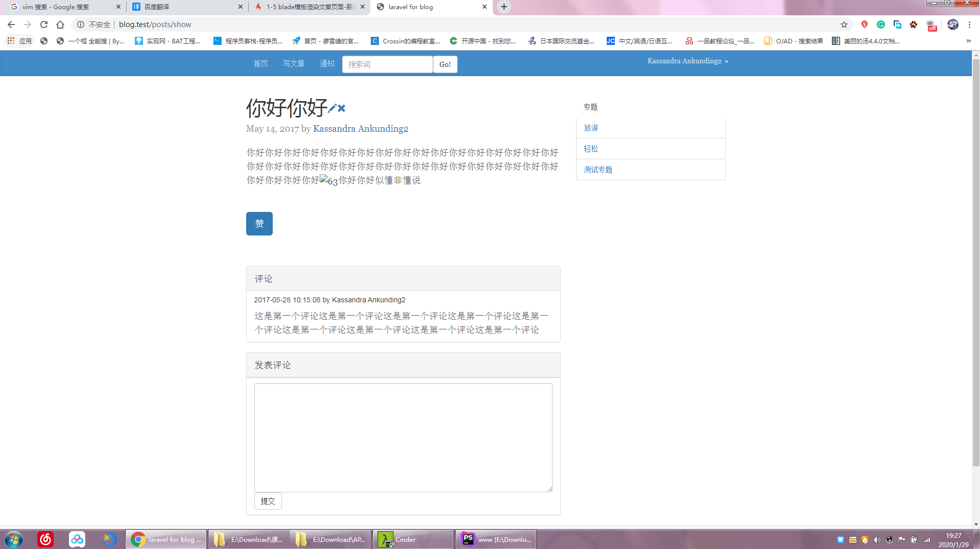Open the 美丽的汤4.4.0文档 bookmark
Viewport: 980px width, 549px height.
866,41
